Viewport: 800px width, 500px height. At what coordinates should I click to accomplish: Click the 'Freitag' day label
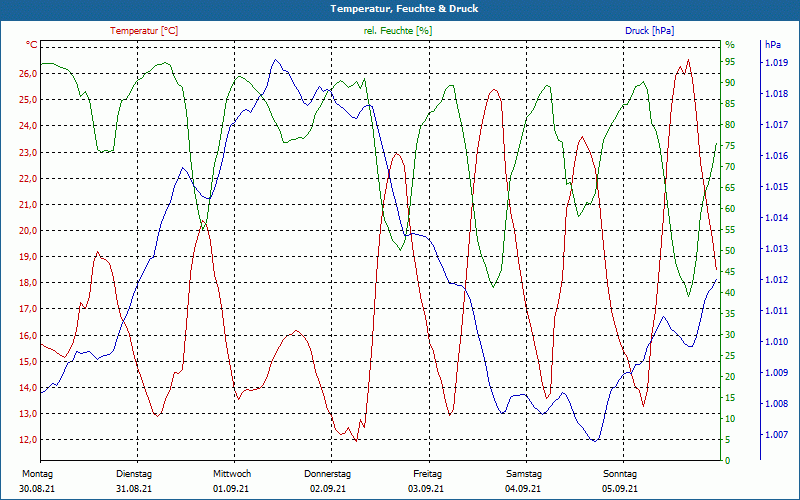[x=428, y=474]
